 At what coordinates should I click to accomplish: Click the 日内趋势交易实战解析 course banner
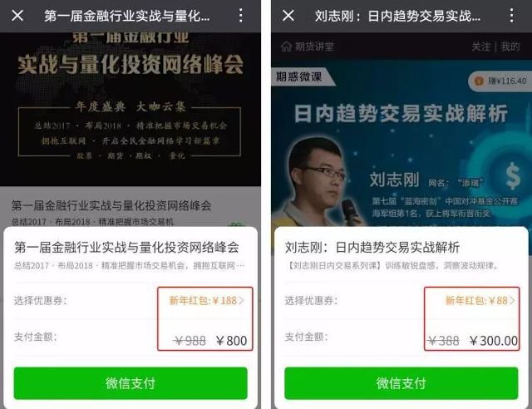click(401, 113)
